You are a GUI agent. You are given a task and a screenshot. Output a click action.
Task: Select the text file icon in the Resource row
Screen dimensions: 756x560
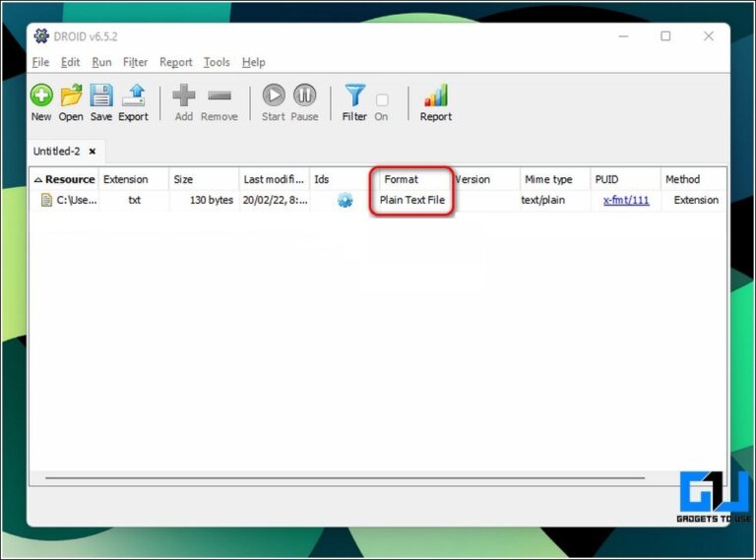pos(46,200)
